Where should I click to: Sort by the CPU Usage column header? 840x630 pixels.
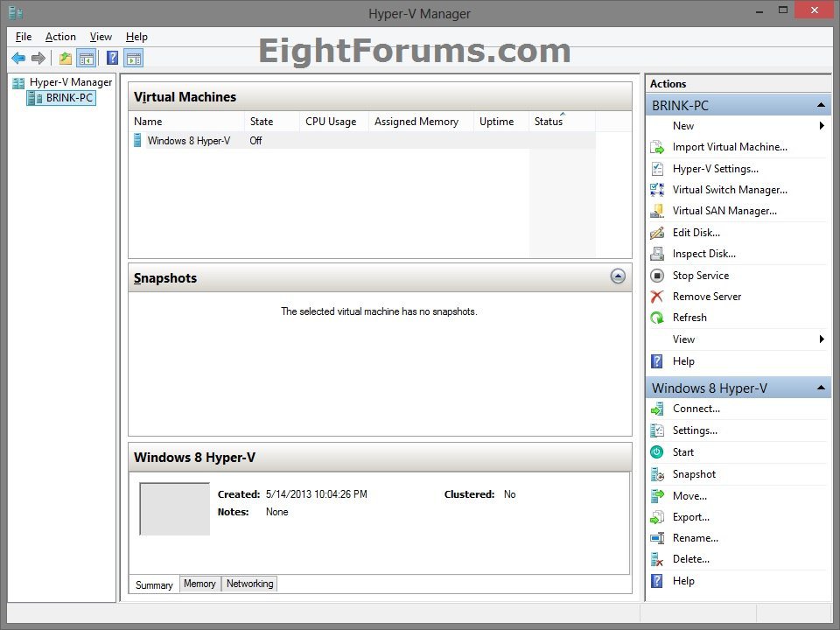tap(334, 122)
